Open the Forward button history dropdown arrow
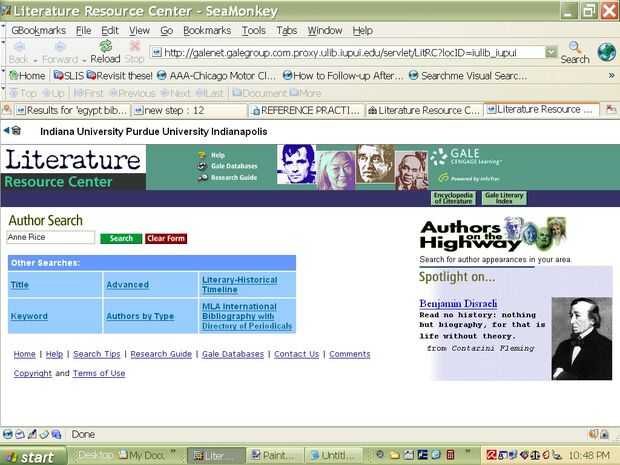This screenshot has width=620, height=465. [x=84, y=60]
